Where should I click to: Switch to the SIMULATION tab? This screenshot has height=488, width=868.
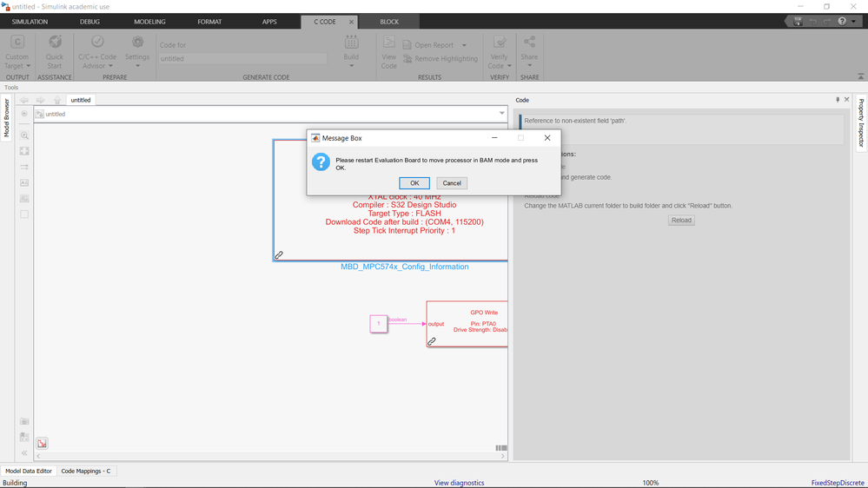[x=30, y=22]
